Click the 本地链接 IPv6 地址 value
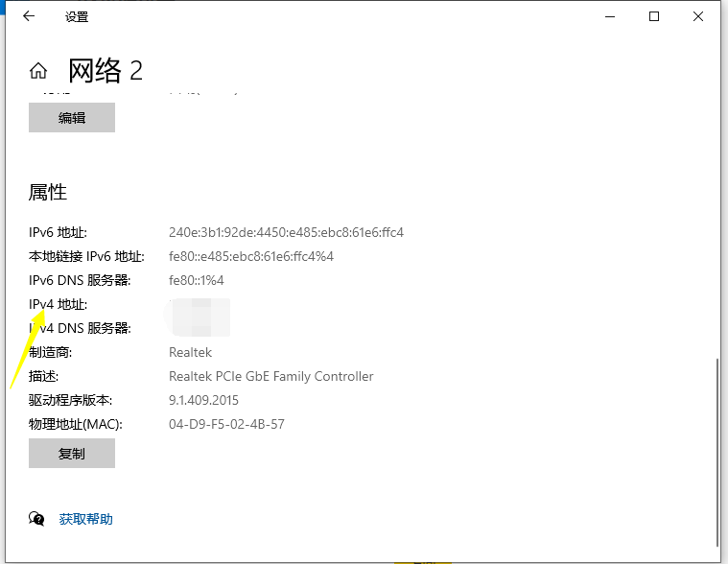The width and height of the screenshot is (728, 564). (250, 256)
